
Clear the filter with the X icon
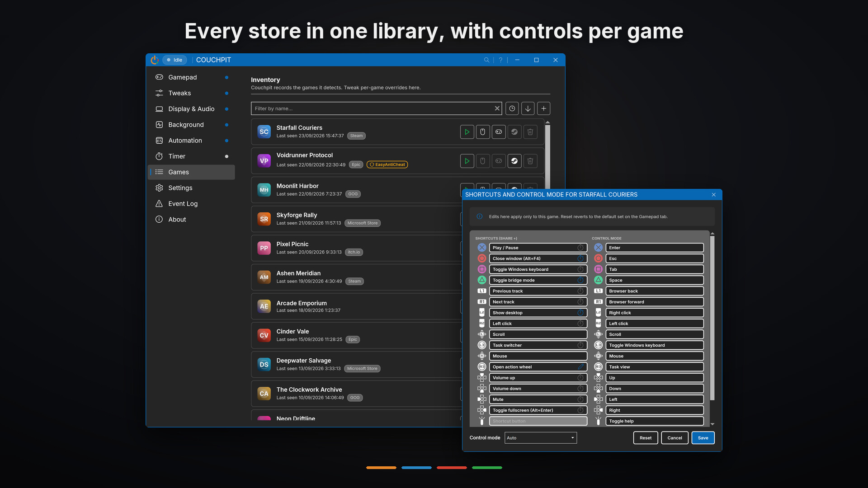point(497,108)
